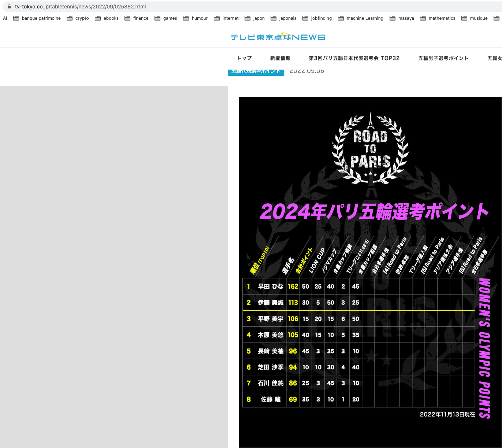Click the テレビ東京卓球NEWS site logo
This screenshot has height=448, width=502.
coord(278,37)
